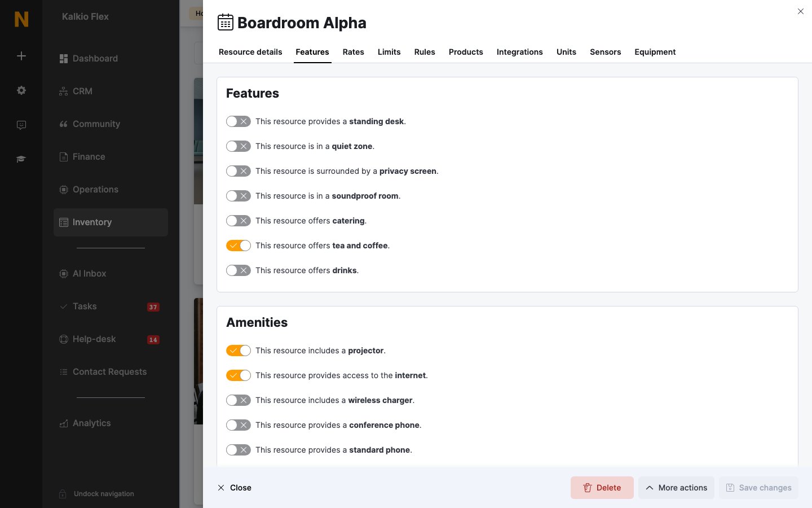Click the Undock navigation lock icon
The height and width of the screenshot is (508, 812).
coord(63,494)
